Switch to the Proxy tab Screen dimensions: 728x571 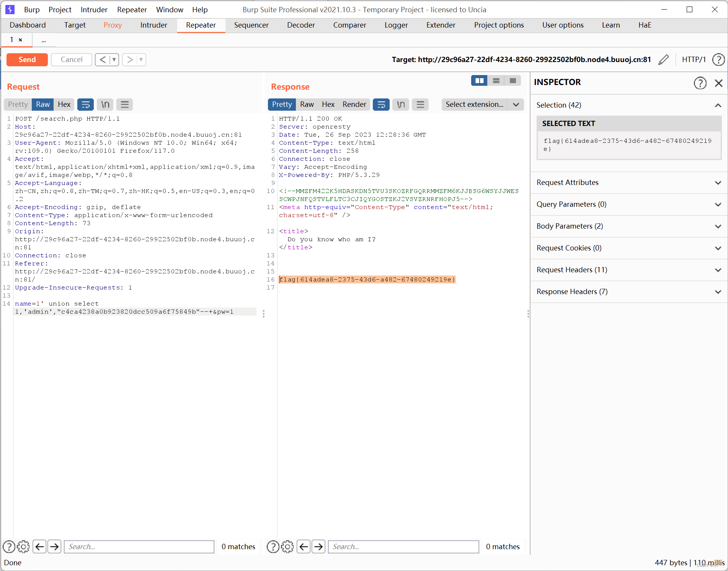113,25
